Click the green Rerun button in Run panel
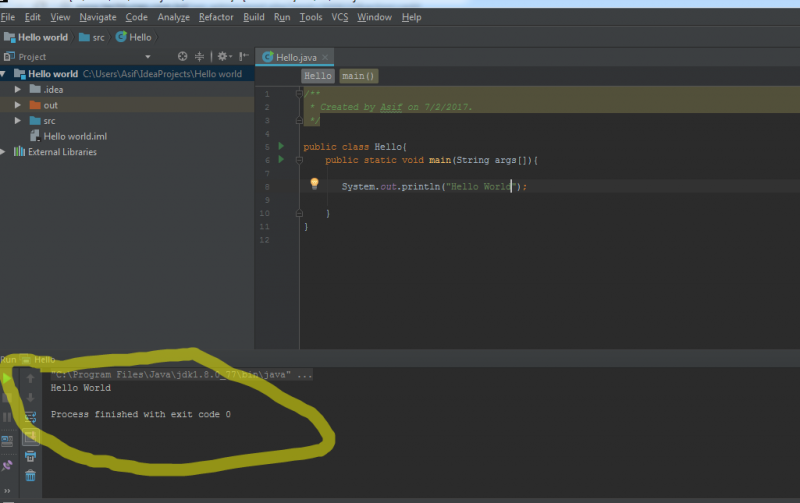Viewport: 800px width, 503px height. click(8, 379)
